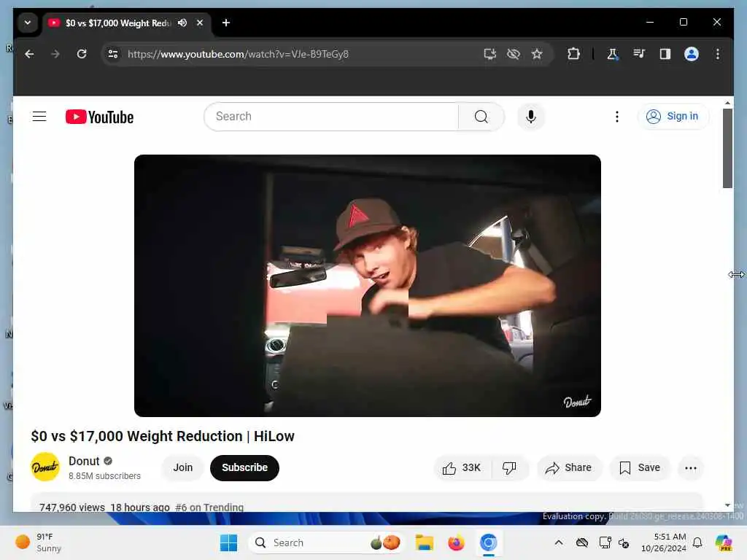747x560 pixels.
Task: Bookmark this page with star icon
Action: click(537, 54)
